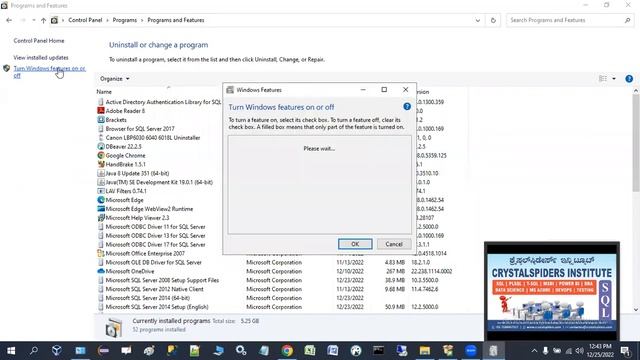The height and width of the screenshot is (360, 640).
Task: Select Java(TM) SE Development Kit 19.0.1 entry
Action: [159, 182]
